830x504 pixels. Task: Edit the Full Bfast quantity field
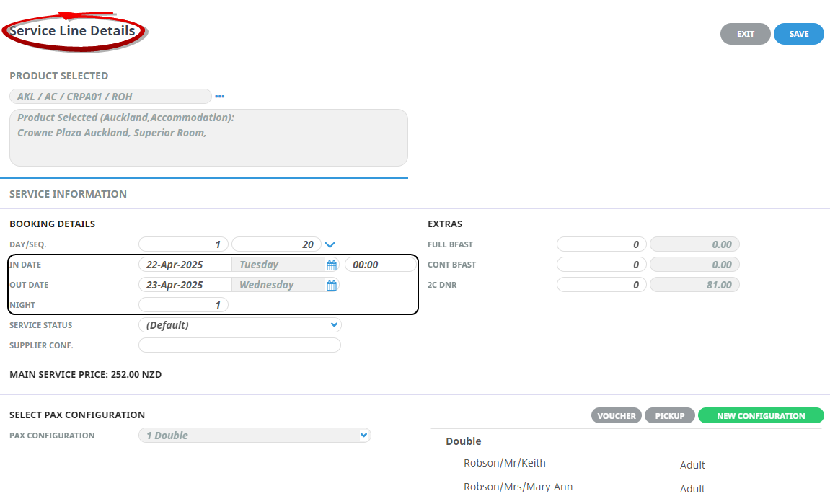[601, 244]
